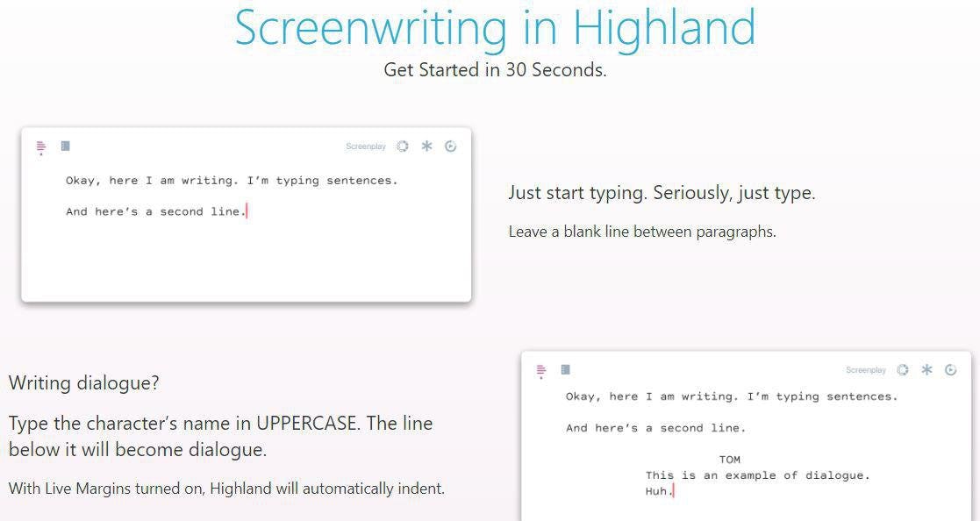Open the timer icon in the bottom editor toolbar

coord(951,370)
